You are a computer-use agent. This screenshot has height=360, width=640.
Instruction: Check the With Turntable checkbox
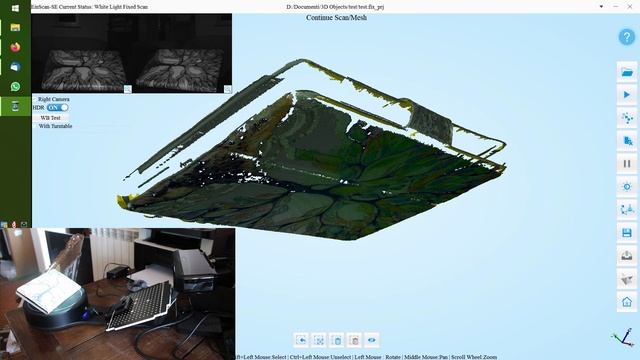click(x=36, y=126)
